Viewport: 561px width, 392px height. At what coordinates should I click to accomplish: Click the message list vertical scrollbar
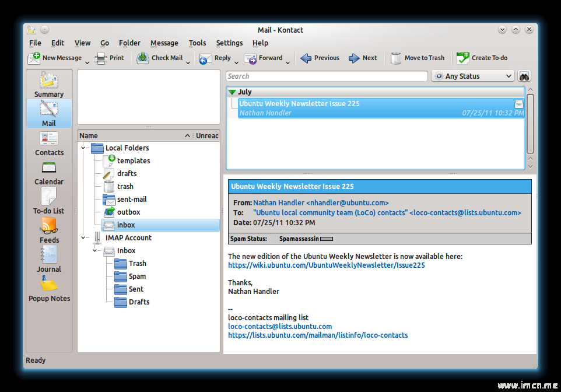[530, 124]
